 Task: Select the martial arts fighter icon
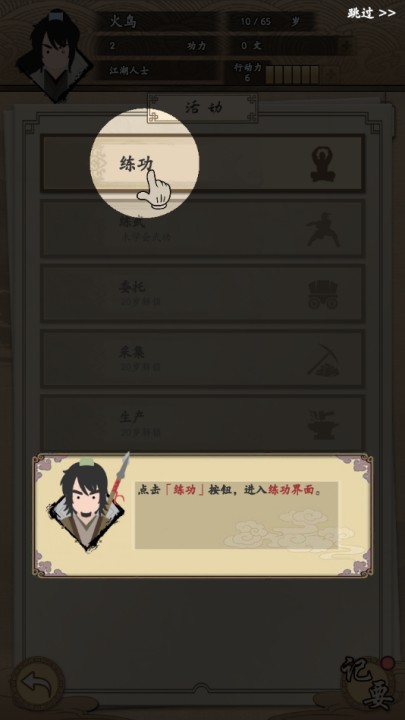(323, 229)
